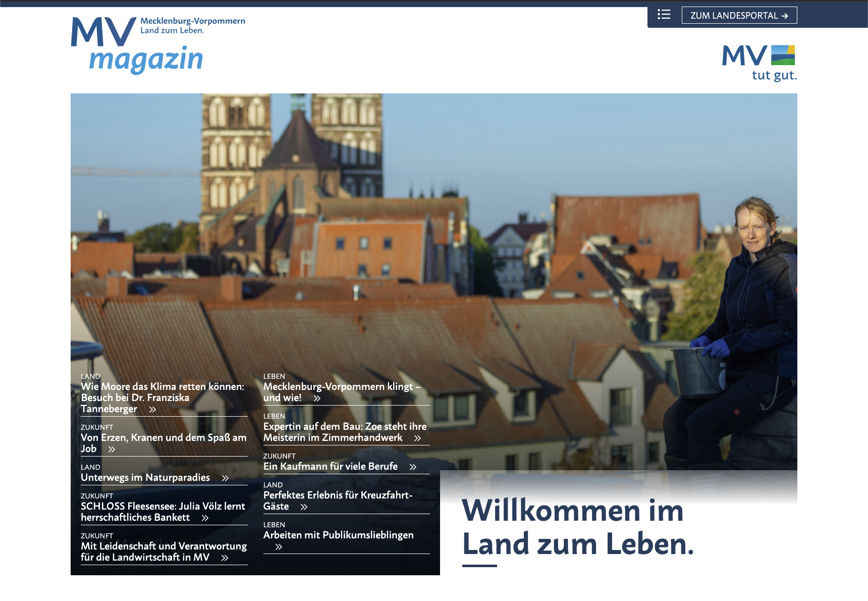Open Von Erzen, Kranen article
Image resolution: width=868 pixels, height=601 pixels.
point(163,438)
